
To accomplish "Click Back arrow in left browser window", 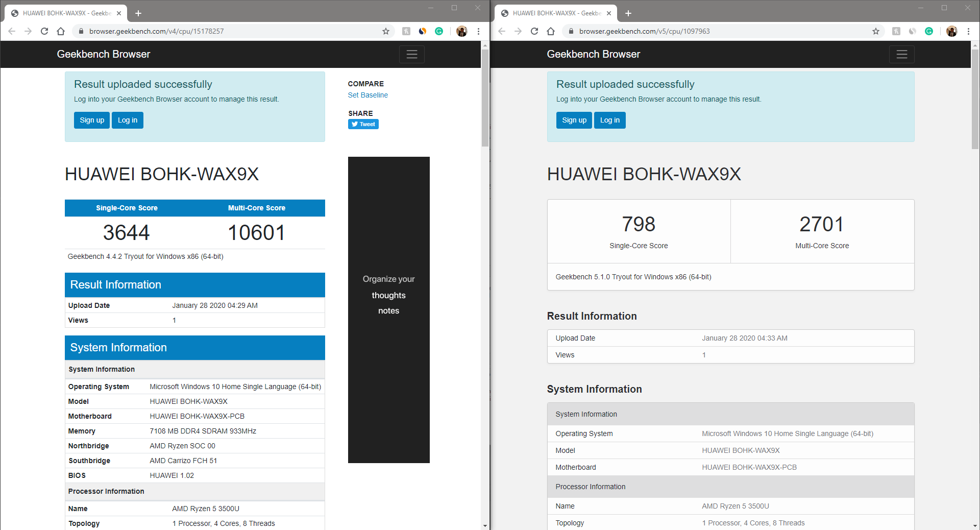I will tap(12, 31).
